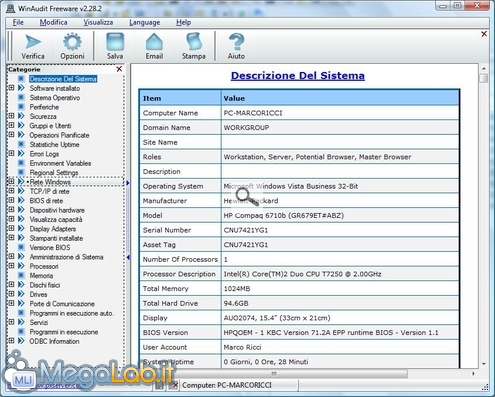Send report with the Email icon
Viewport: 495px width, 397px height.
click(154, 46)
